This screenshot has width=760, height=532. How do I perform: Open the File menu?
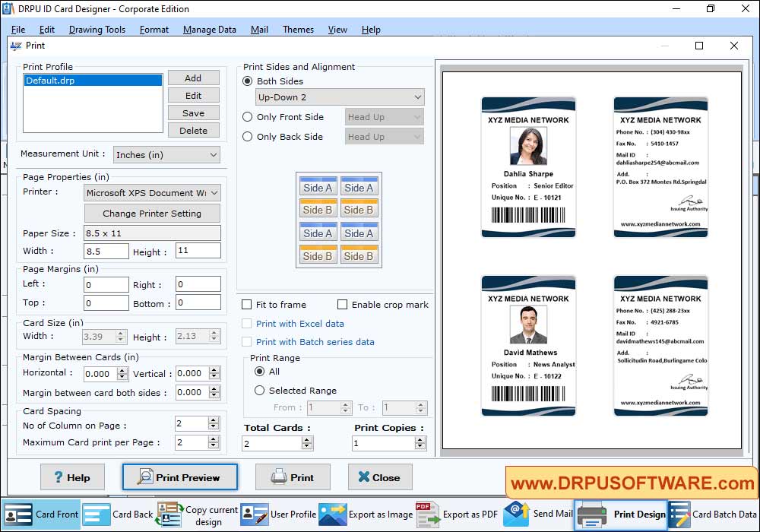click(x=18, y=30)
